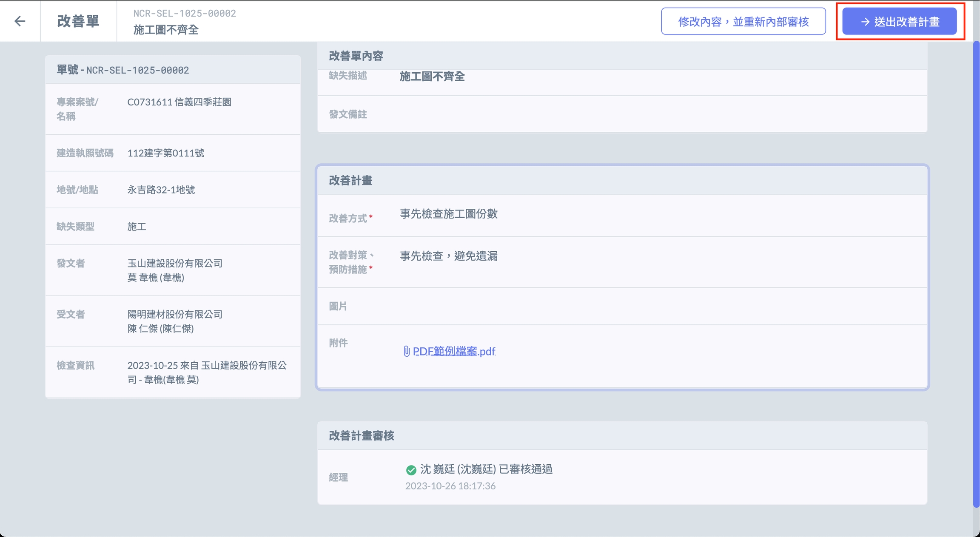
Task: Click 修改內容，並重新內部審核 button
Action: click(x=743, y=22)
